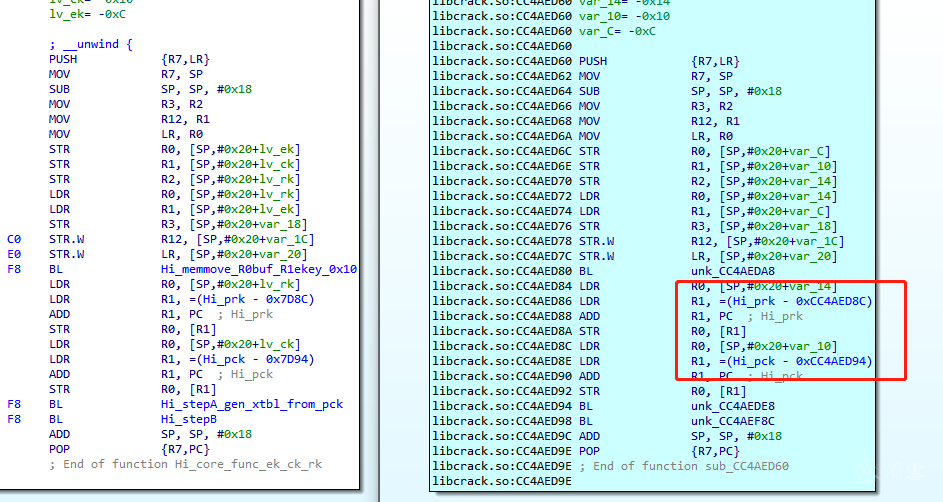Click R3, [SP,#0x20+var_18] in left listing
943x502 pixels.
234,224
